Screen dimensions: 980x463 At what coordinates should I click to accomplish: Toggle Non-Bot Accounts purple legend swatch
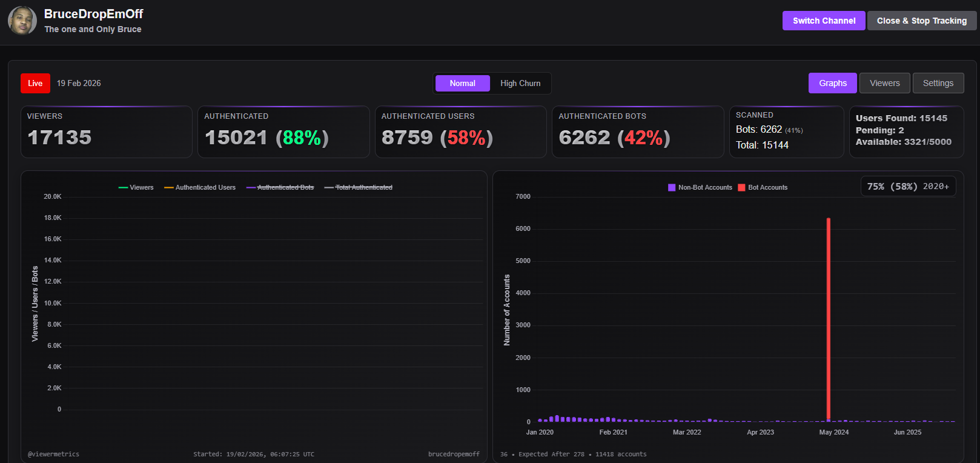pyautogui.click(x=672, y=187)
